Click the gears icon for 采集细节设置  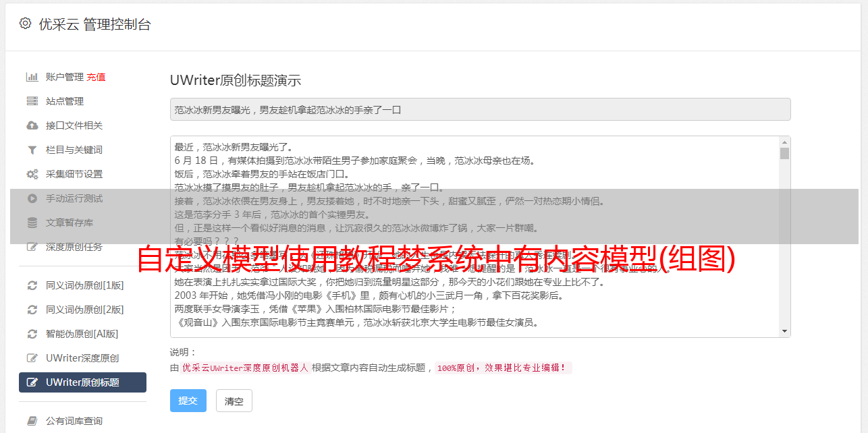coord(32,174)
